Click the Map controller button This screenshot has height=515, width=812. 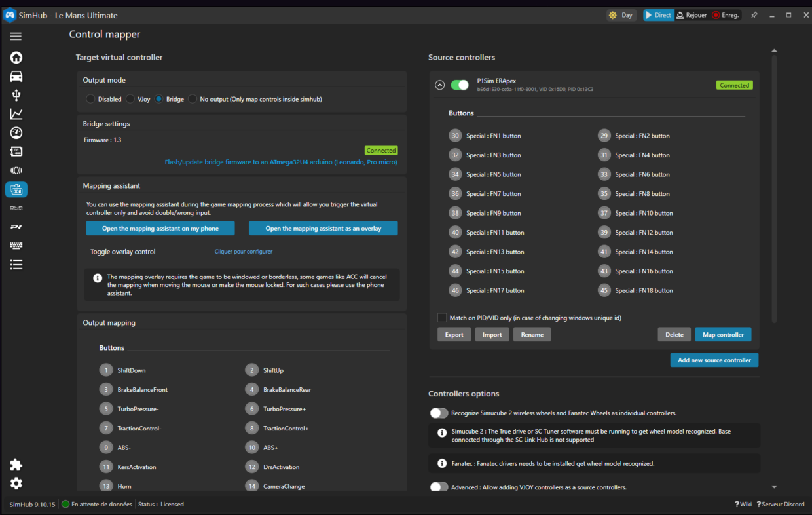[x=723, y=334]
